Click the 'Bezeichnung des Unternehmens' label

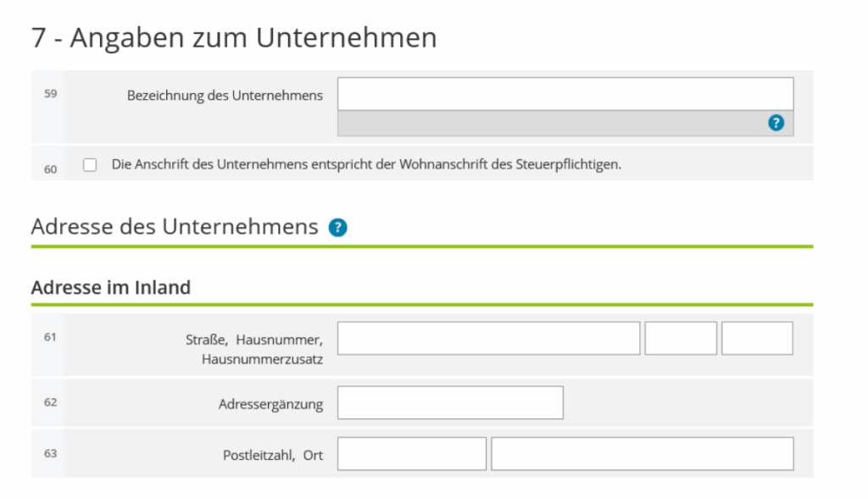click(225, 96)
